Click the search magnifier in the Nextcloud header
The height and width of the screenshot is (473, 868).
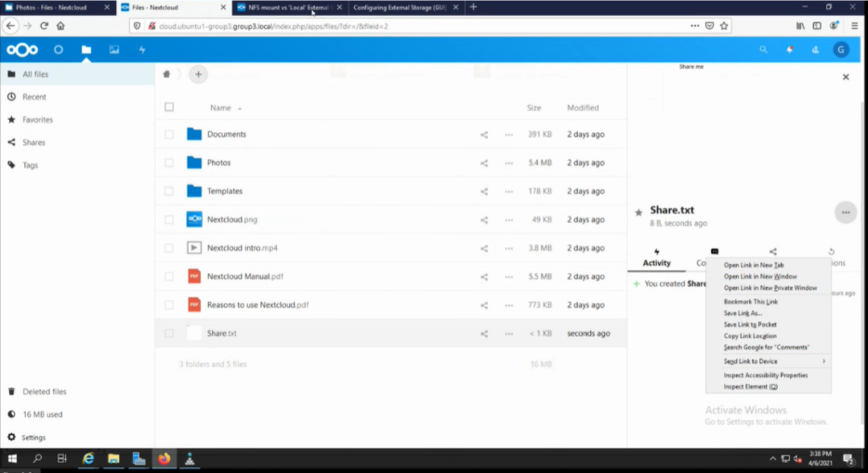[x=763, y=50]
